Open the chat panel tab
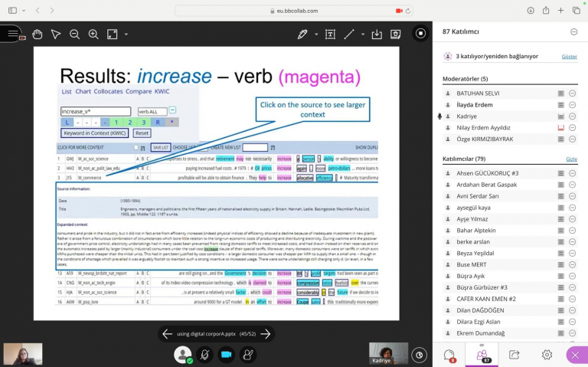 pos(449,355)
